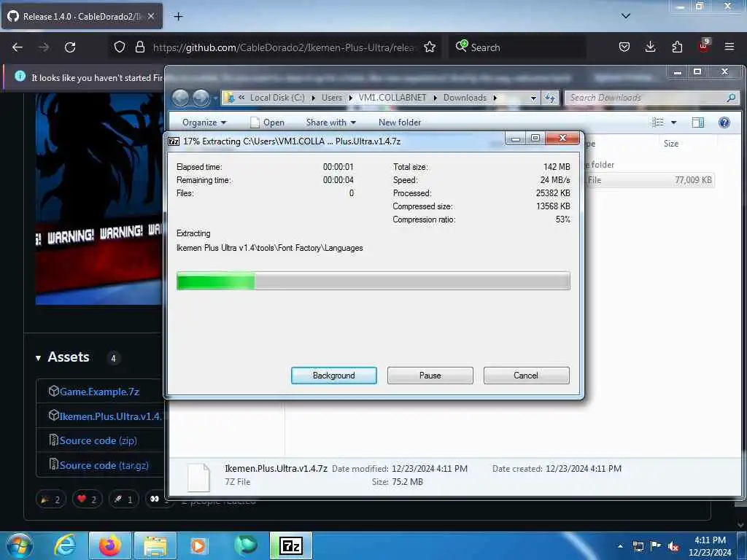Click the party popper reaction
747x560 pixels.
tap(50, 499)
